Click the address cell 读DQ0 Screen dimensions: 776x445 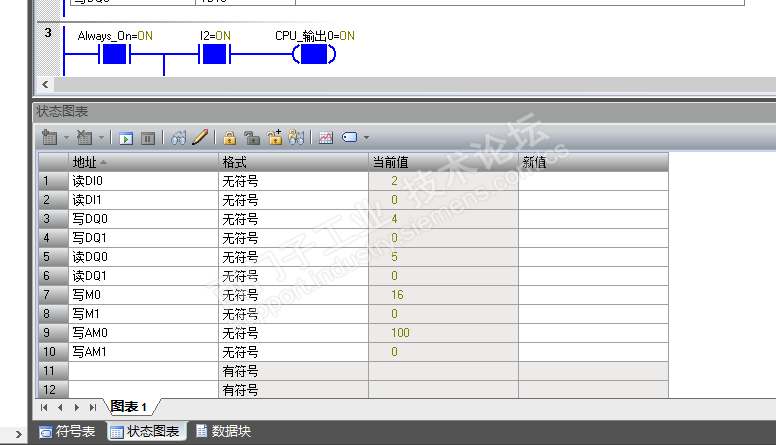click(143, 257)
